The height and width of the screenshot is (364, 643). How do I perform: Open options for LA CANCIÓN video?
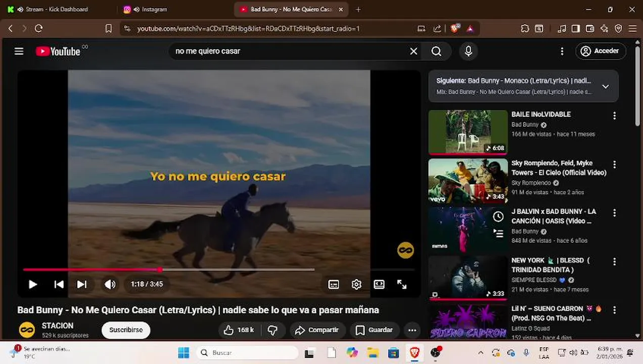click(x=615, y=213)
